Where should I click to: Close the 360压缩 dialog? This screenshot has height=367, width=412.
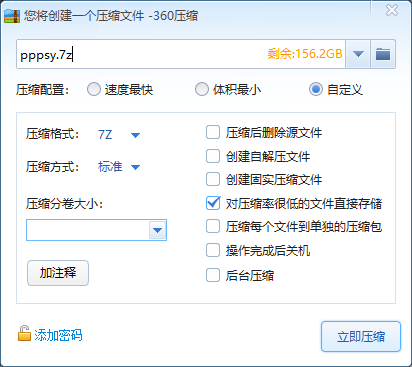click(x=392, y=10)
